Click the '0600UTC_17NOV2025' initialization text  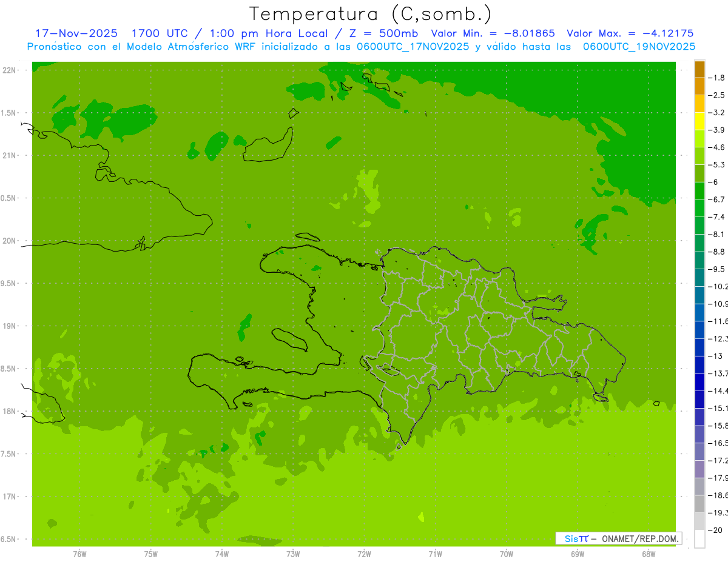[x=413, y=47]
